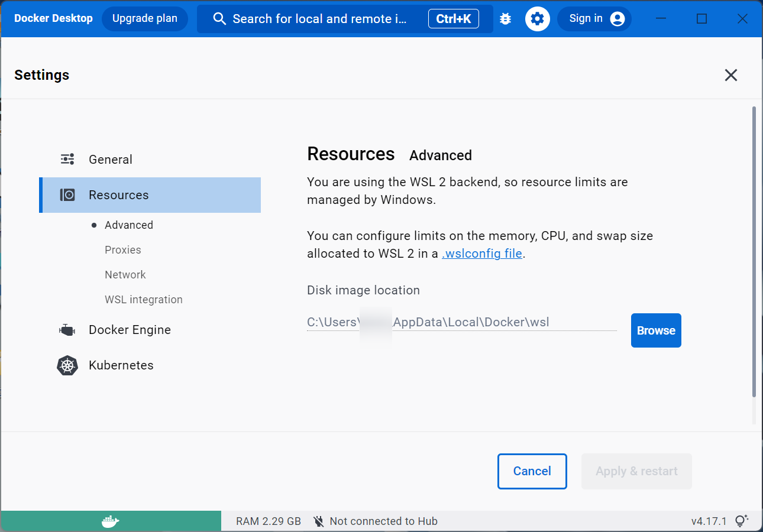763x532 pixels.
Task: Click the not-connected plug icon
Action: pos(319,521)
